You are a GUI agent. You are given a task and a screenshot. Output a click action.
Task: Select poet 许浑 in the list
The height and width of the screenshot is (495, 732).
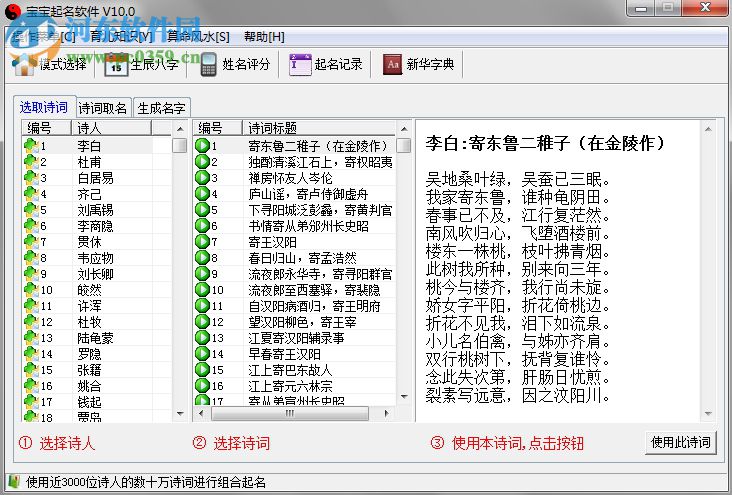(89, 305)
